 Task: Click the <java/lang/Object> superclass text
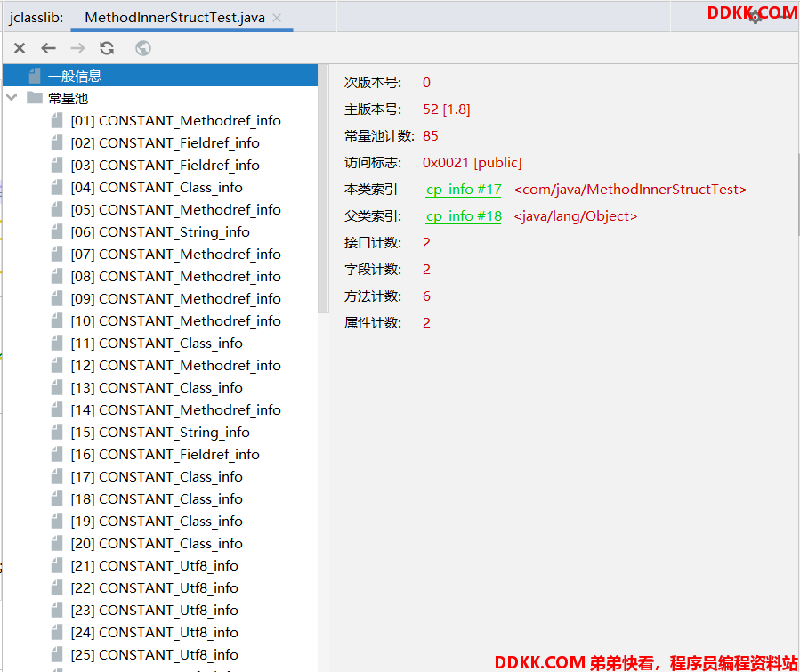pos(576,216)
